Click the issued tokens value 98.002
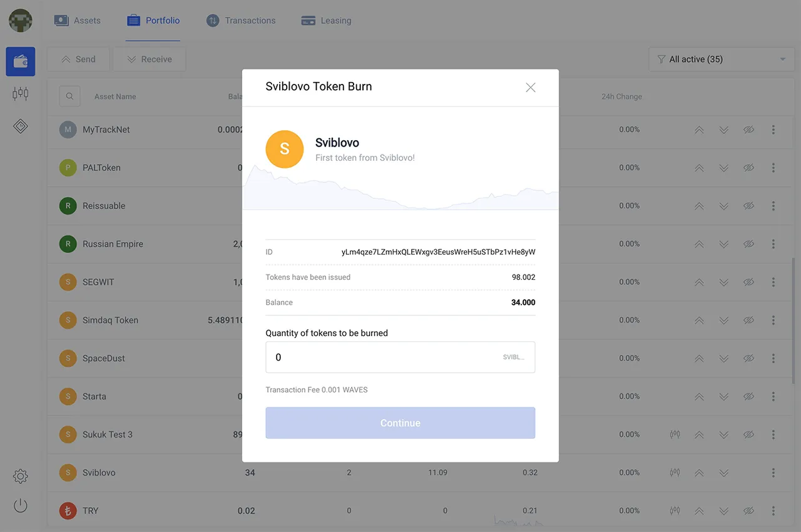The image size is (801, 532). point(524,277)
